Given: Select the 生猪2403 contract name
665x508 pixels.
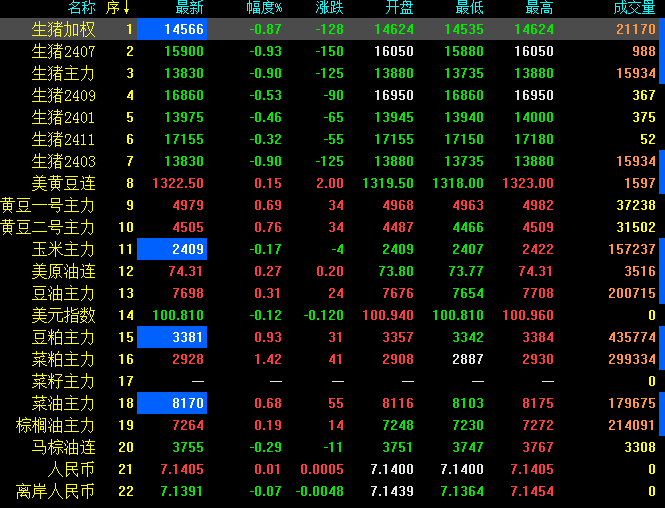Looking at the screenshot, I should tap(64, 162).
